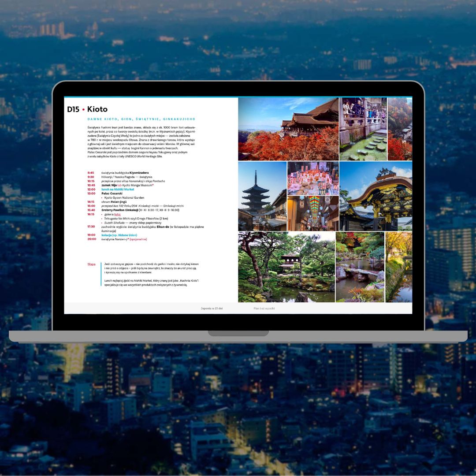476x476 pixels.
Task: Click the "D15 • Kioto" page heading
Action: 87,109
